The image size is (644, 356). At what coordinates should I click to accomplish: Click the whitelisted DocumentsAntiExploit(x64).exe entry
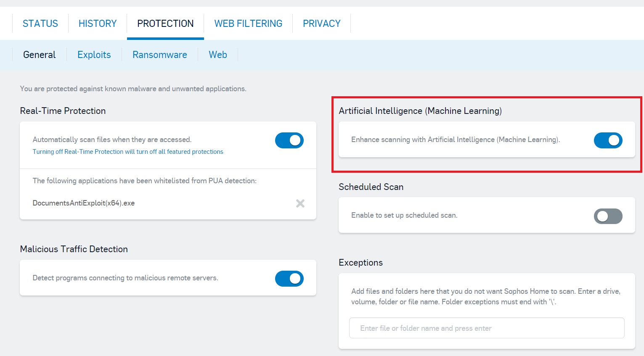[x=84, y=203]
